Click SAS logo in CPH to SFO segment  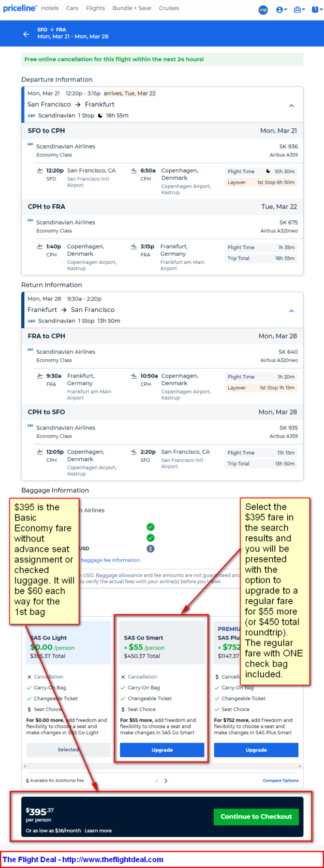[30, 426]
